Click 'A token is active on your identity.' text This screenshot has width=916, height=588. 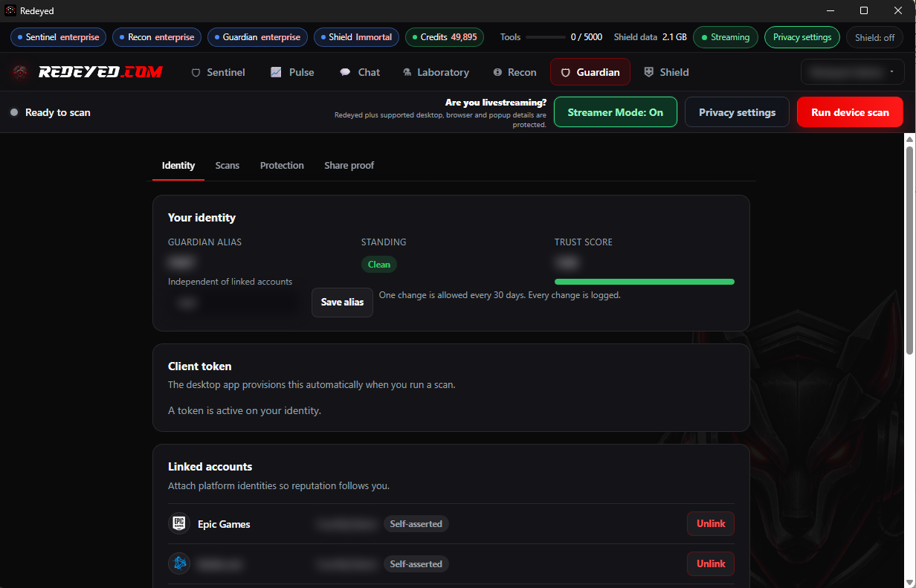click(x=245, y=410)
